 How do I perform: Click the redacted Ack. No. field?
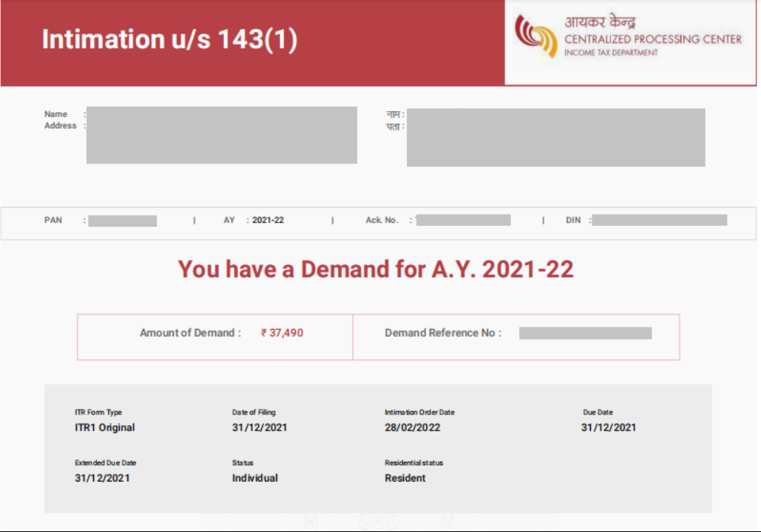(463, 221)
